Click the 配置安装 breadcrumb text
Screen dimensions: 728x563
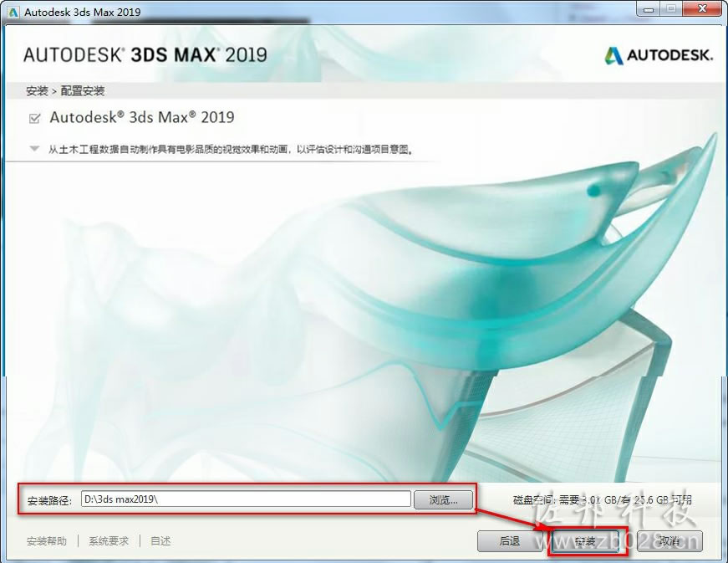(x=83, y=91)
